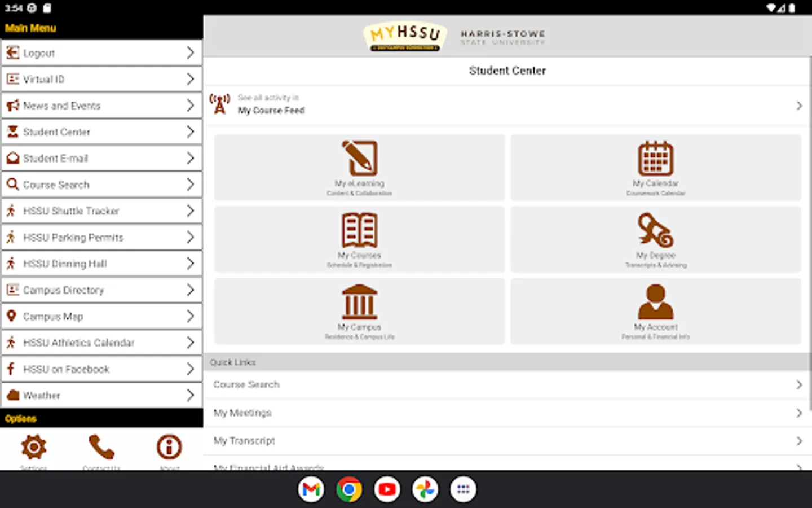Expand HSSU Dinning Hall row chevron

pyautogui.click(x=191, y=264)
